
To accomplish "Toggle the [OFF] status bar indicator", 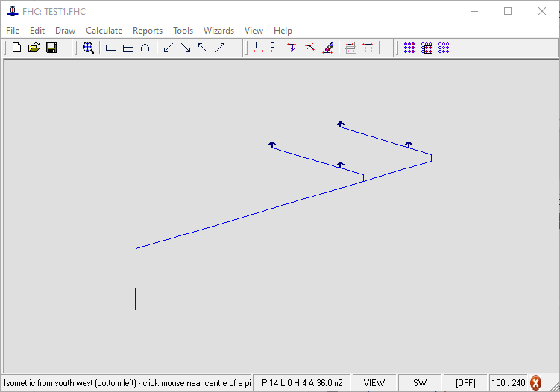I will (465, 382).
